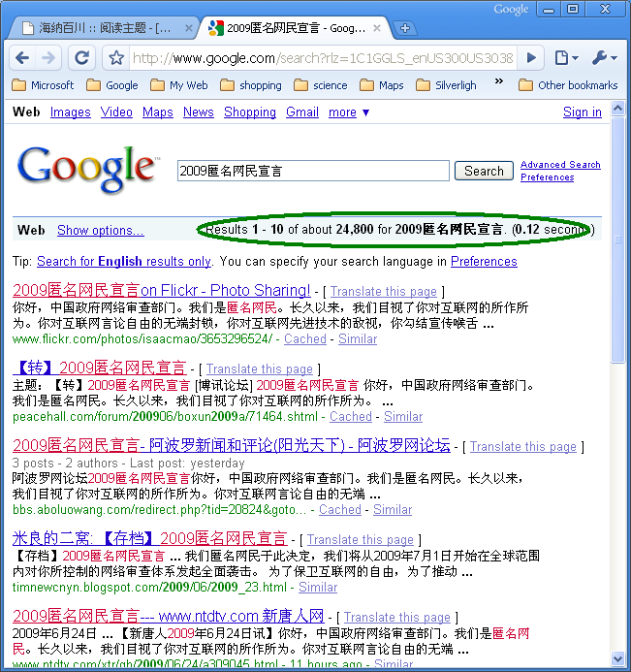Open the 阿波罗网论坛 result

232,446
